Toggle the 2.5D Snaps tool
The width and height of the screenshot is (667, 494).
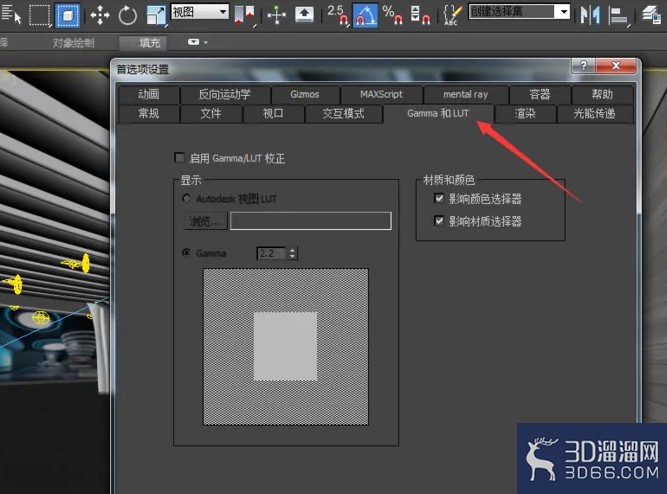(337, 14)
